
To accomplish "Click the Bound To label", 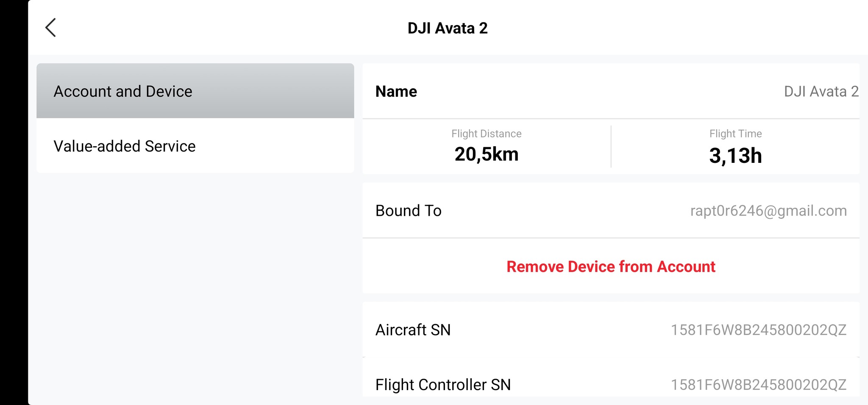I will coord(409,211).
